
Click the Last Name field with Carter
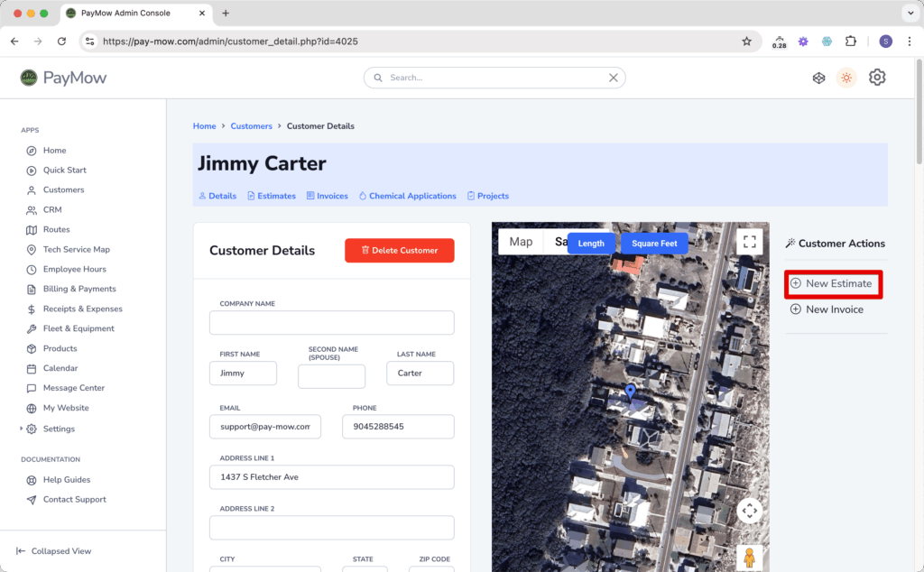[x=420, y=374]
